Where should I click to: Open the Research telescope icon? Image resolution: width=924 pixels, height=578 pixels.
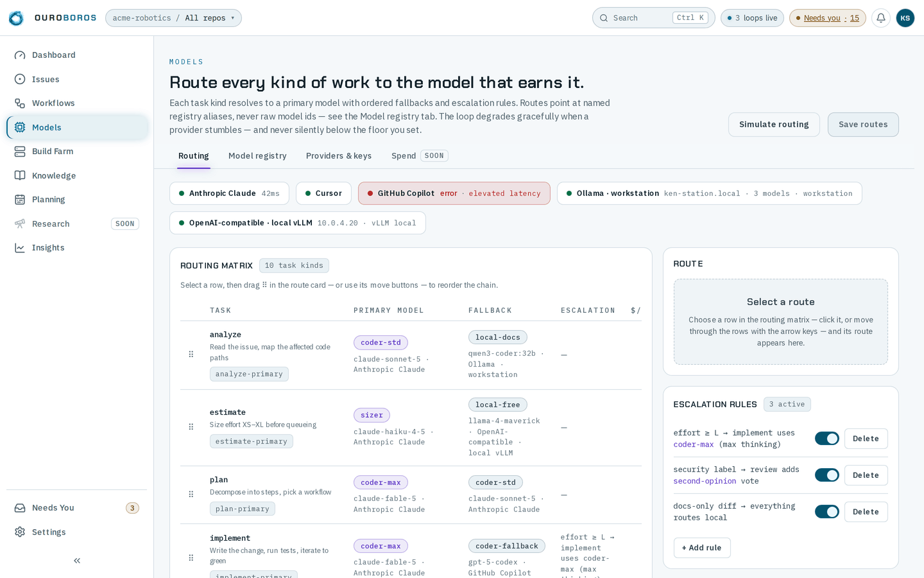(20, 223)
